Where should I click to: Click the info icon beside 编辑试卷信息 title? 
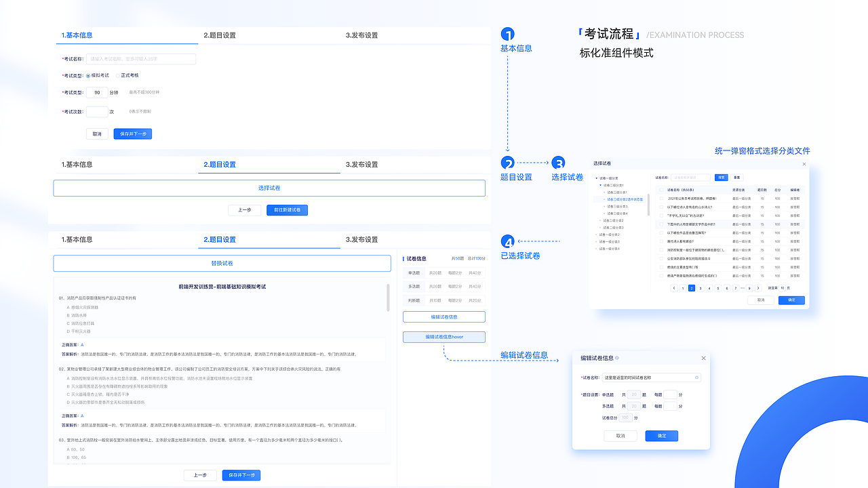click(x=617, y=358)
